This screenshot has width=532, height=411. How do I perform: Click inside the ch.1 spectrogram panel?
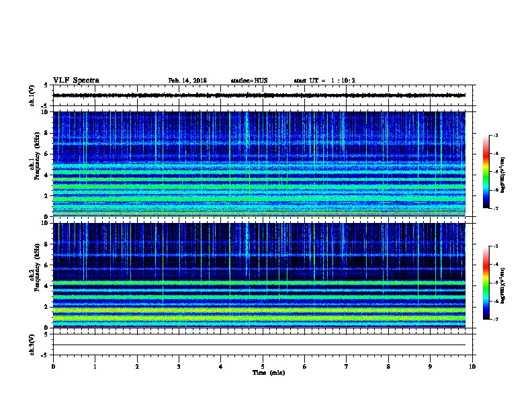259,164
